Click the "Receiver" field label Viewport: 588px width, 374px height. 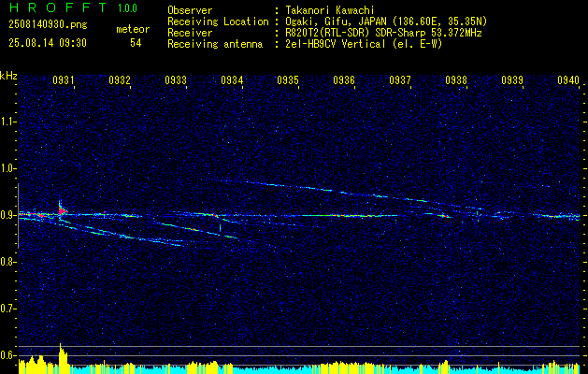point(190,33)
